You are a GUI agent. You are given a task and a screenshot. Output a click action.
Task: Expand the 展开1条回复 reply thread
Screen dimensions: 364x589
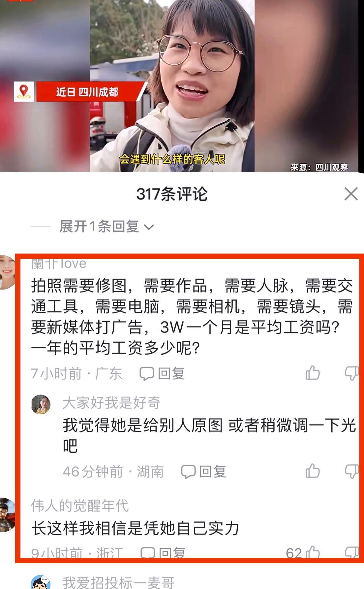pos(106,226)
